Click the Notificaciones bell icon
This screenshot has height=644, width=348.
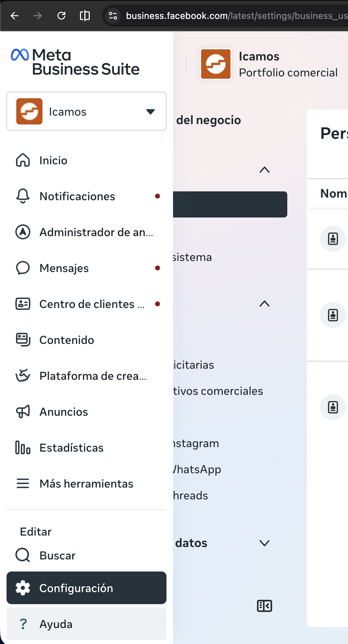coord(23,196)
